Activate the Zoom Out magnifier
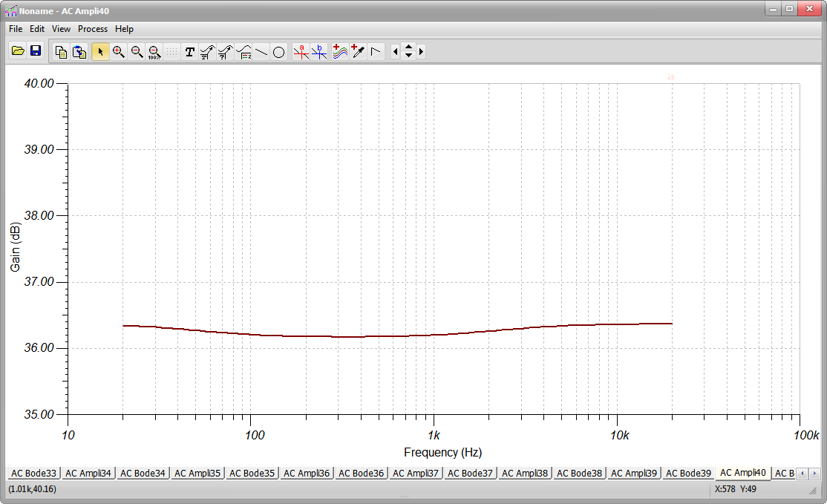 [x=137, y=52]
